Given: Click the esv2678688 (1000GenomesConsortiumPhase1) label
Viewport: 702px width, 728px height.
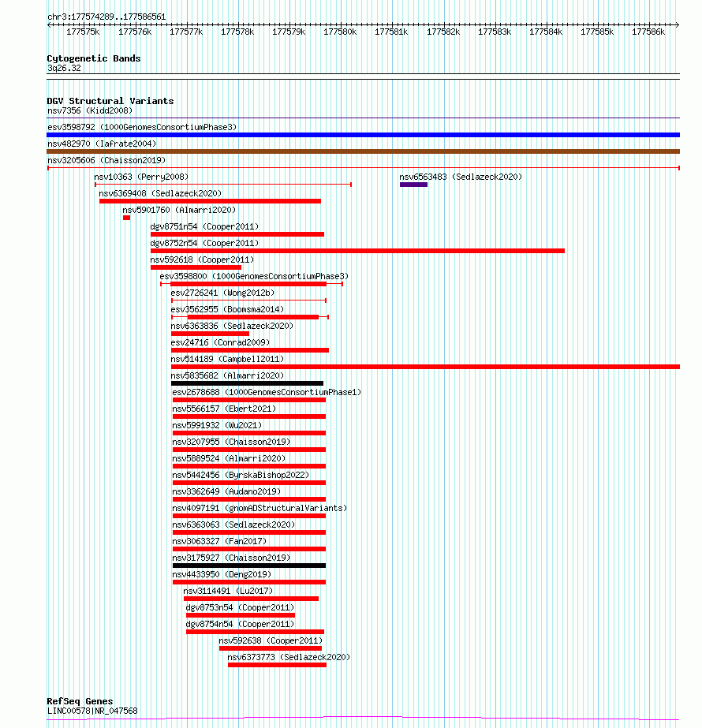Looking at the screenshot, I should pyautogui.click(x=267, y=392).
